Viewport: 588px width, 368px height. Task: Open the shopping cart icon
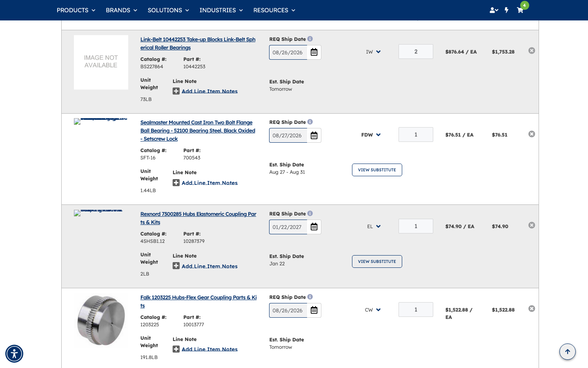point(520,10)
